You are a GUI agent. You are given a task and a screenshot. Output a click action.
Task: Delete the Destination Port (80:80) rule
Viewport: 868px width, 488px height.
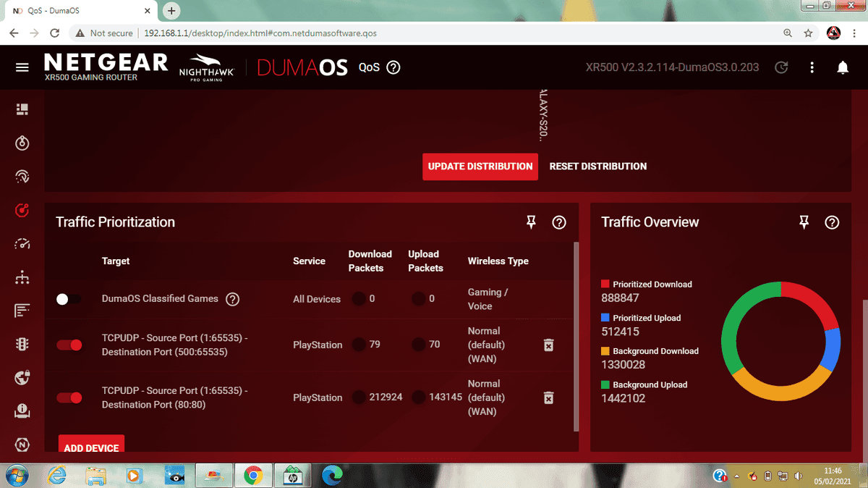tap(548, 397)
